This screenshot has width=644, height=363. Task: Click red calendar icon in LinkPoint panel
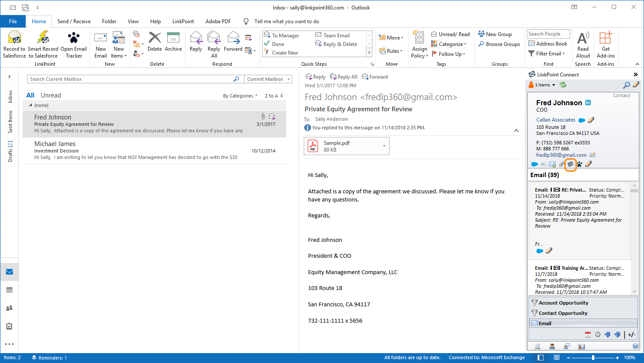(588, 335)
